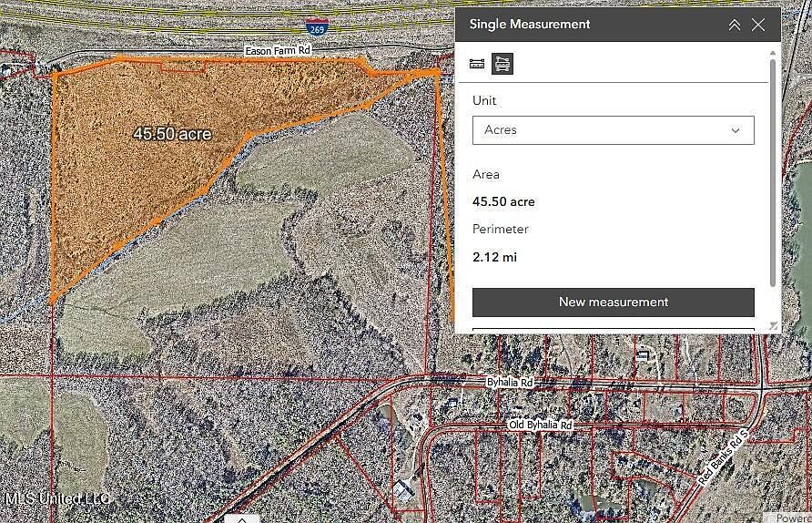Click the Single Measurement panel title
Image resolution: width=812 pixels, height=523 pixels.
pyautogui.click(x=530, y=25)
